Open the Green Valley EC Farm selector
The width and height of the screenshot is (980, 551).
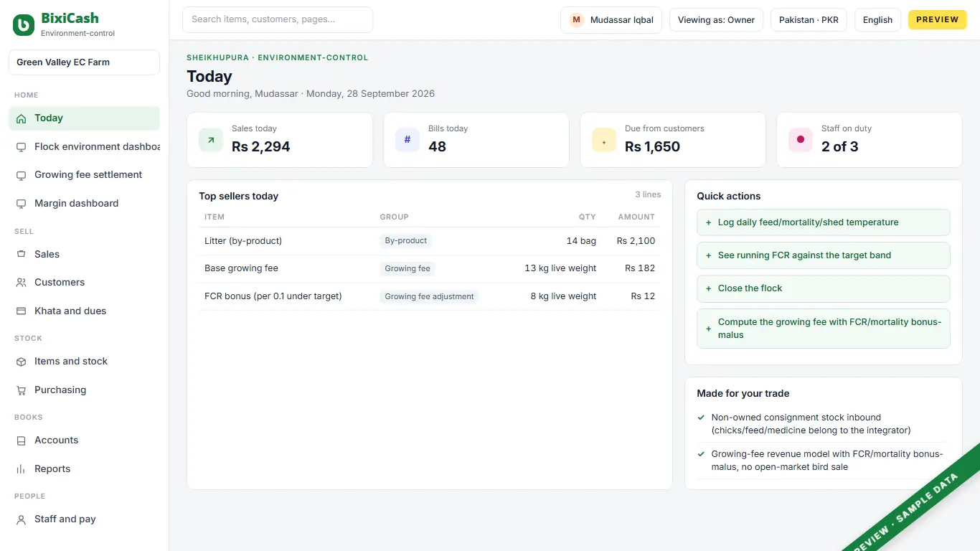click(84, 62)
